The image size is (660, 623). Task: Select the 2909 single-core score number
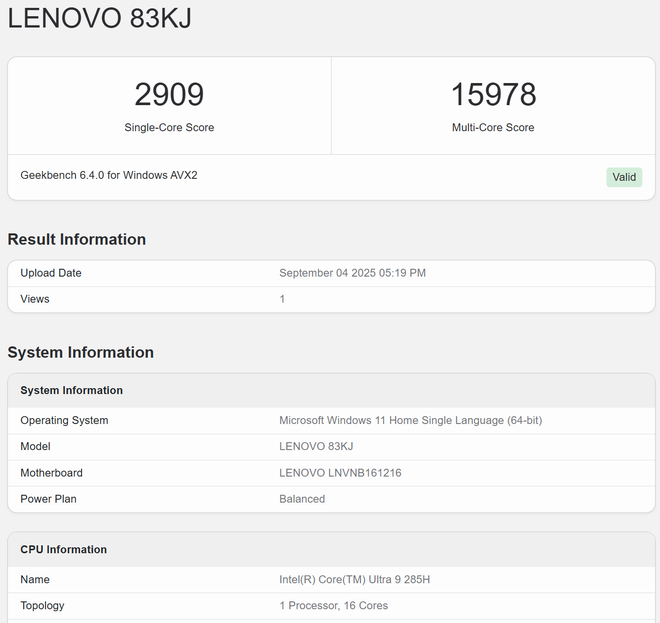tap(169, 95)
